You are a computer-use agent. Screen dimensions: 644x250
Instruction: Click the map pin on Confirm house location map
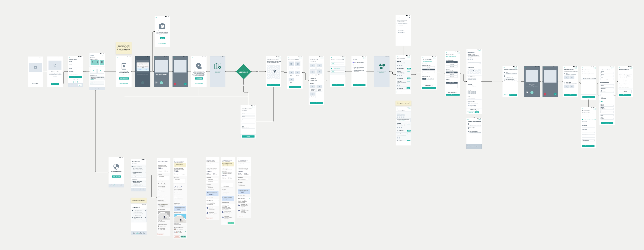click(x=274, y=71)
